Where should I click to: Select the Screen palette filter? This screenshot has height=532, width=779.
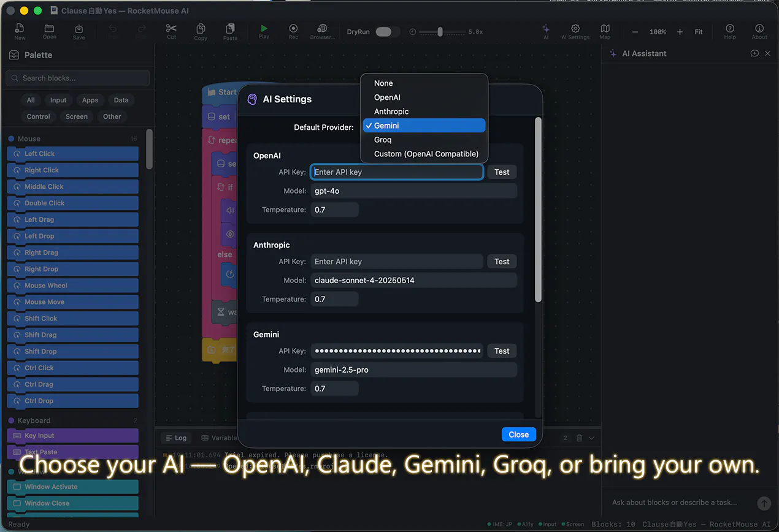pos(77,116)
